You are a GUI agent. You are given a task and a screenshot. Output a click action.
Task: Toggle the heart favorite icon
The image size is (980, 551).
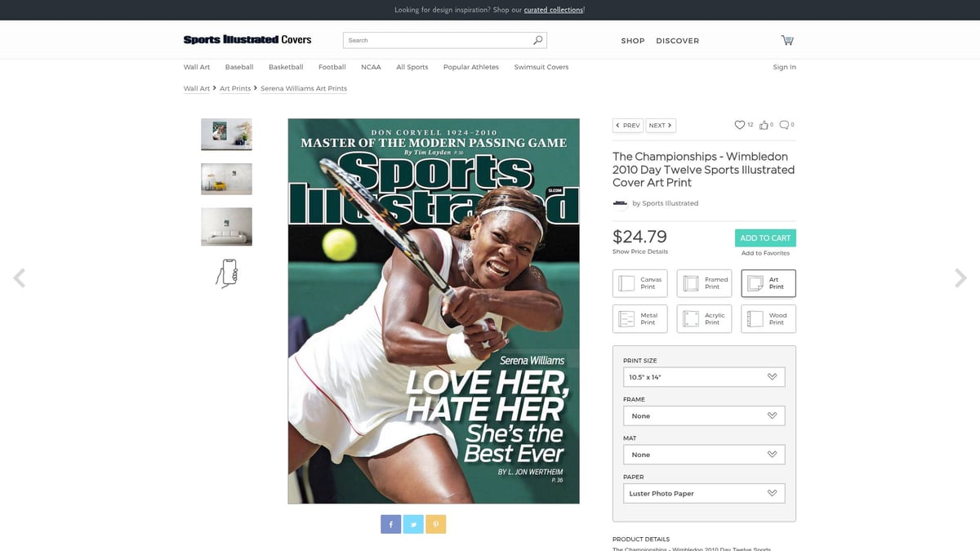[x=739, y=124]
